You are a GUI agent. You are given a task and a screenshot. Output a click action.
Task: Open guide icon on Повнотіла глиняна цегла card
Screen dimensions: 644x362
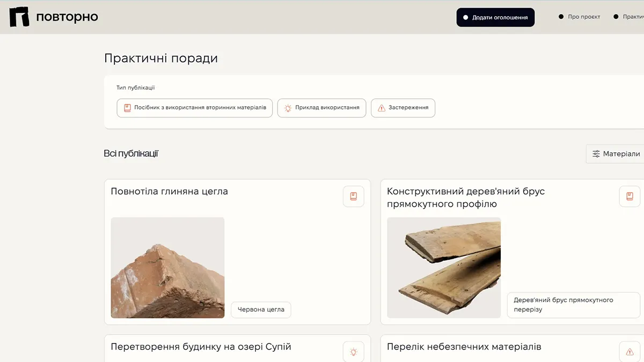pyautogui.click(x=353, y=196)
